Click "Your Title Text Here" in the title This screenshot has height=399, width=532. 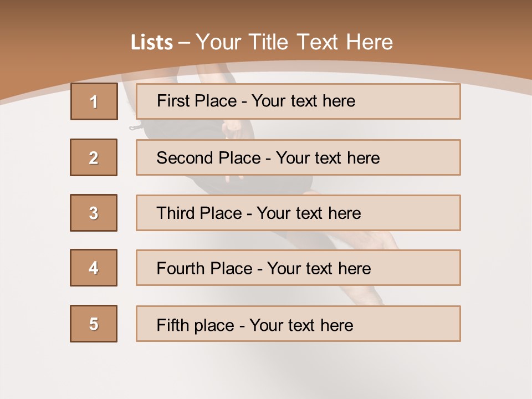pyautogui.click(x=294, y=42)
